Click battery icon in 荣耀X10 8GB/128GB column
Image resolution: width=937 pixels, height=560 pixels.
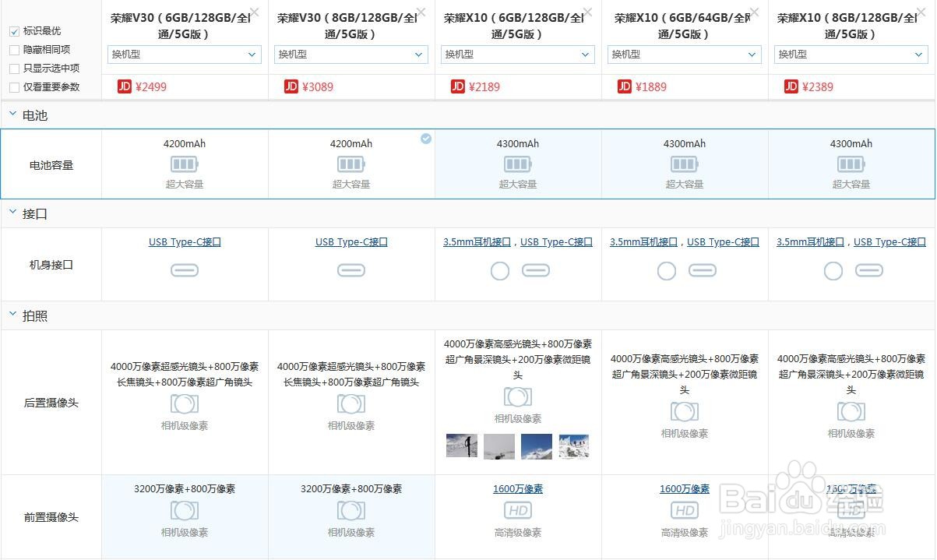pos(851,164)
